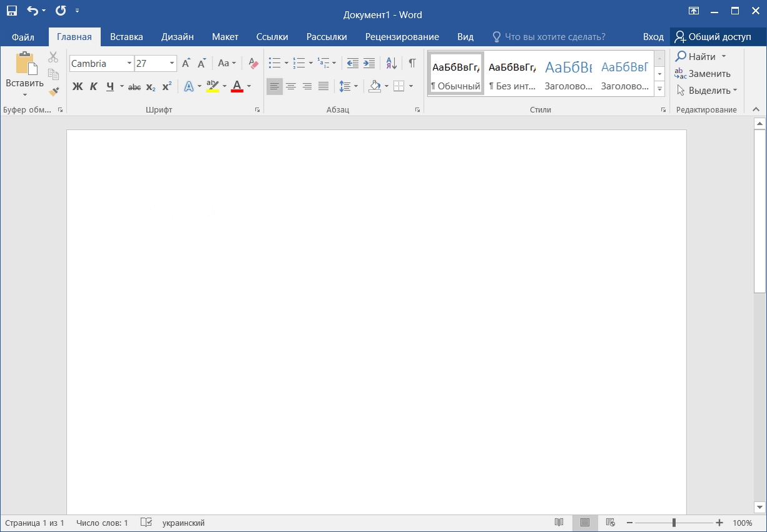Click the Заменить button
Image resolution: width=767 pixels, height=532 pixels.
[709, 74]
